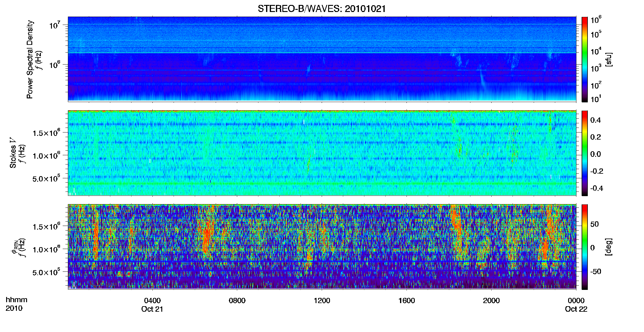Click the 1.5×10^6 tick of the Stokes V panel
This screenshot has width=644, height=332.
coord(46,132)
